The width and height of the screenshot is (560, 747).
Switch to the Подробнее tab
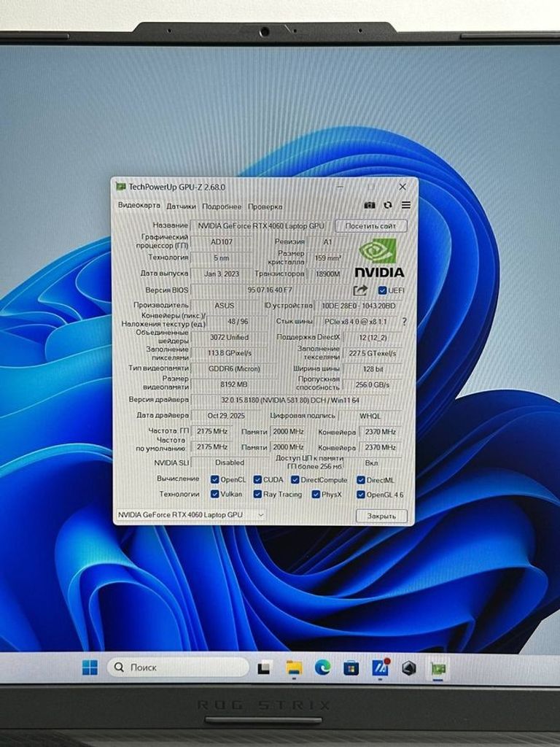(222, 206)
